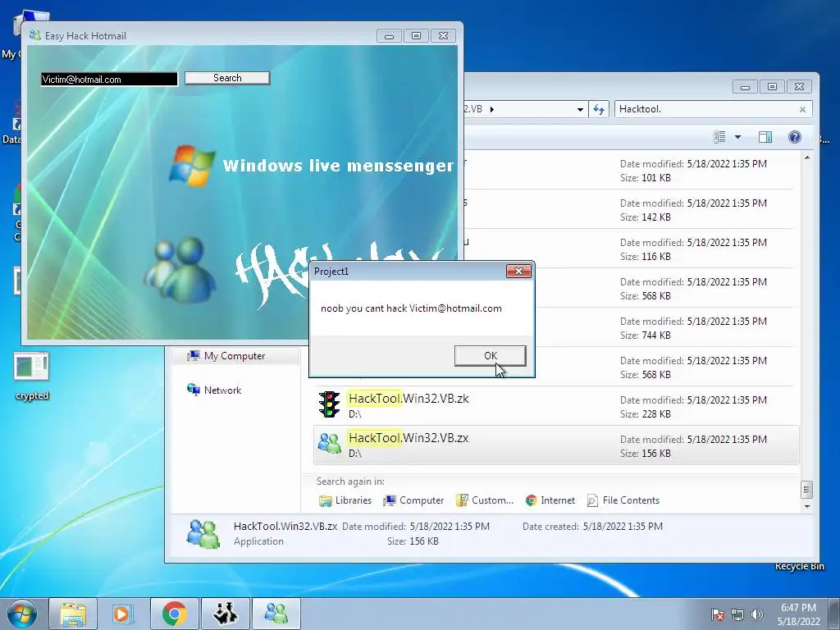
Task: Click Internet Chrome icon in Search again
Action: 531,500
